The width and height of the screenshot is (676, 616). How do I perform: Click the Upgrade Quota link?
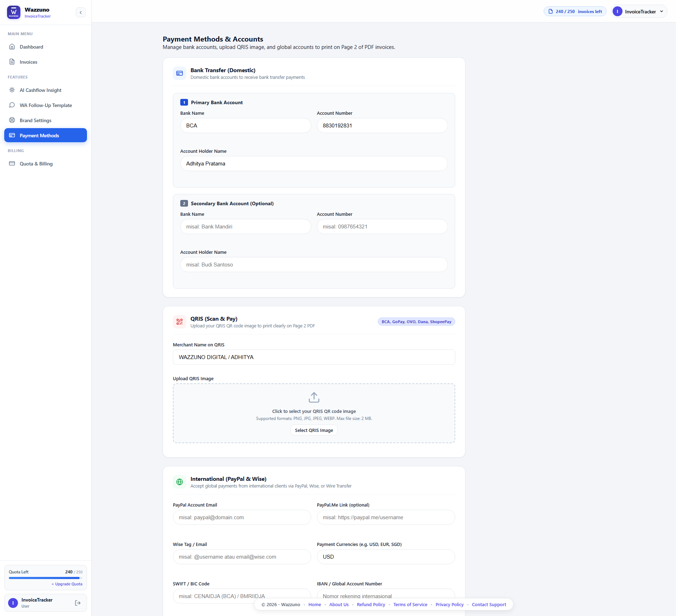(x=67, y=584)
